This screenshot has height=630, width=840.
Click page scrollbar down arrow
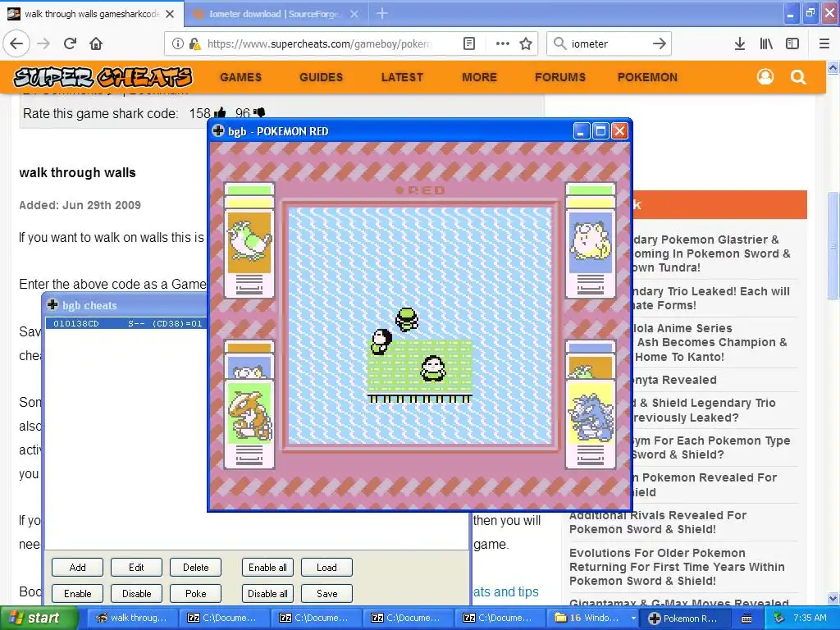tap(833, 598)
